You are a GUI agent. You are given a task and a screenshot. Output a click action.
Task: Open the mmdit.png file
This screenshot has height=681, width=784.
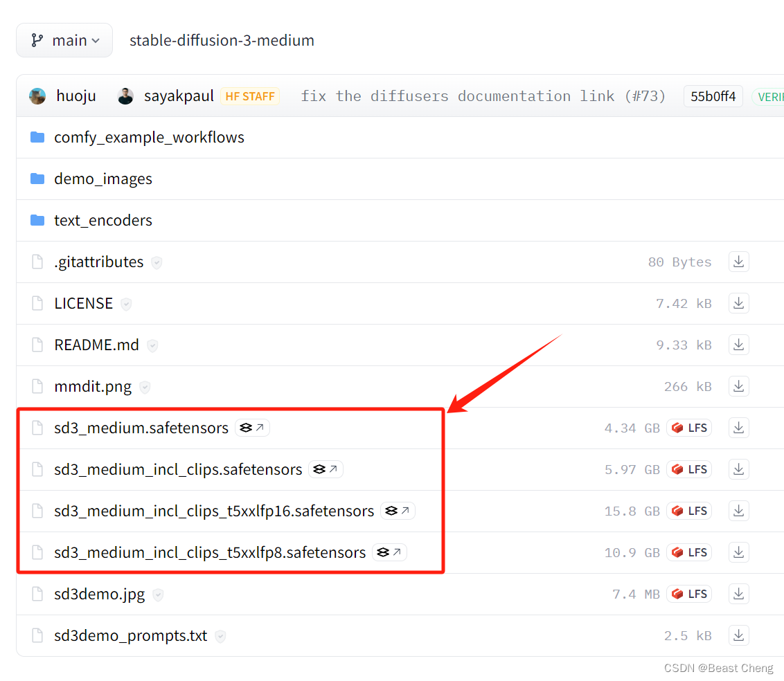pyautogui.click(x=93, y=387)
